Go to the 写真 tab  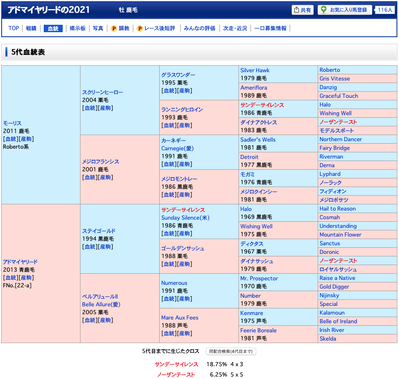(x=98, y=28)
